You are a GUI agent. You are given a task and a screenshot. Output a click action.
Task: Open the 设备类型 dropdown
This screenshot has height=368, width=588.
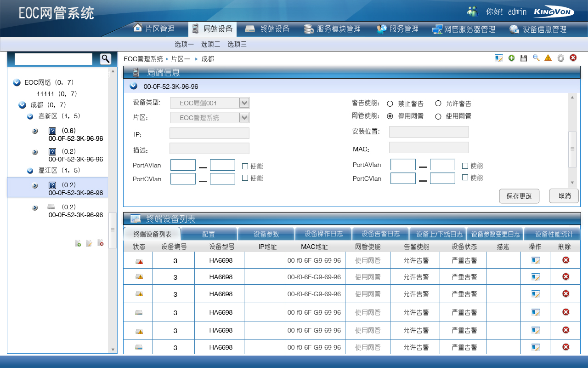tap(210, 103)
